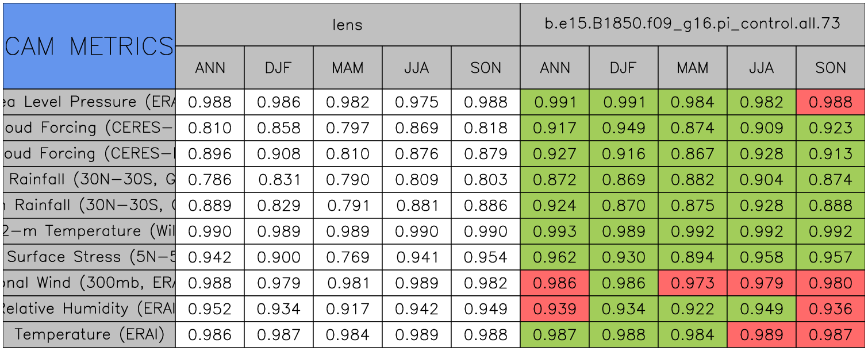Click the ANN column header under lens
868x351 pixels.
pos(210,68)
